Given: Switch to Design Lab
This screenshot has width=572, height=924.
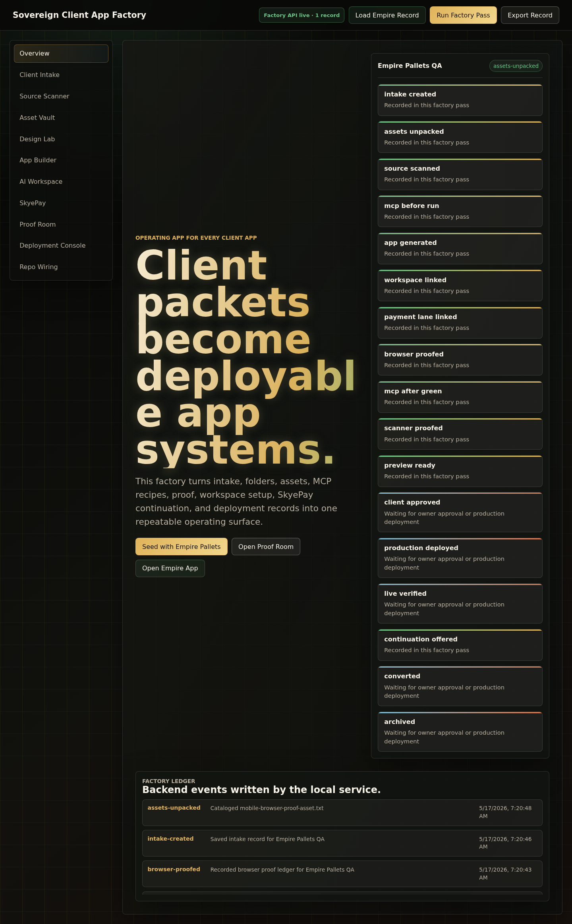Looking at the screenshot, I should coord(61,139).
